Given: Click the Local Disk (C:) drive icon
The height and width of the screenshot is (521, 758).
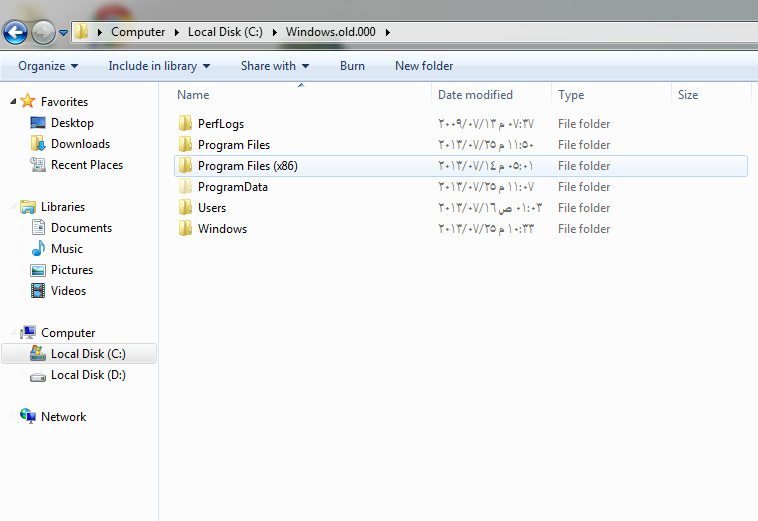Looking at the screenshot, I should click(x=38, y=353).
